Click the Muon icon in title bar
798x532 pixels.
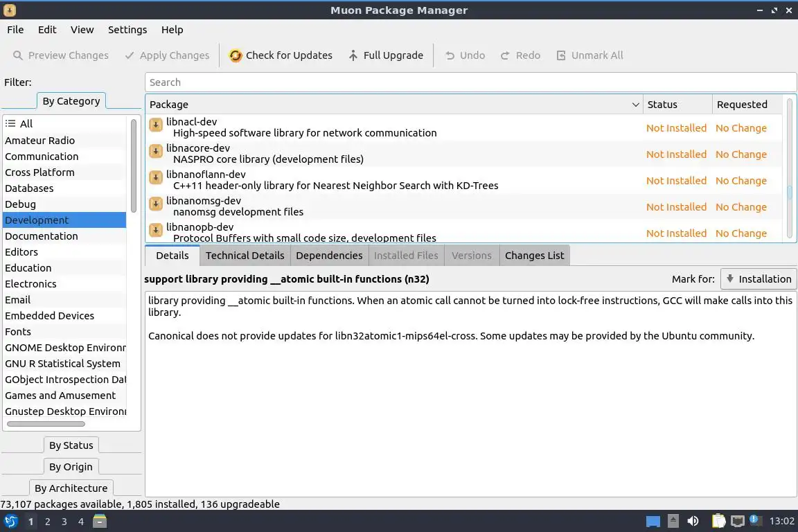coord(9,10)
